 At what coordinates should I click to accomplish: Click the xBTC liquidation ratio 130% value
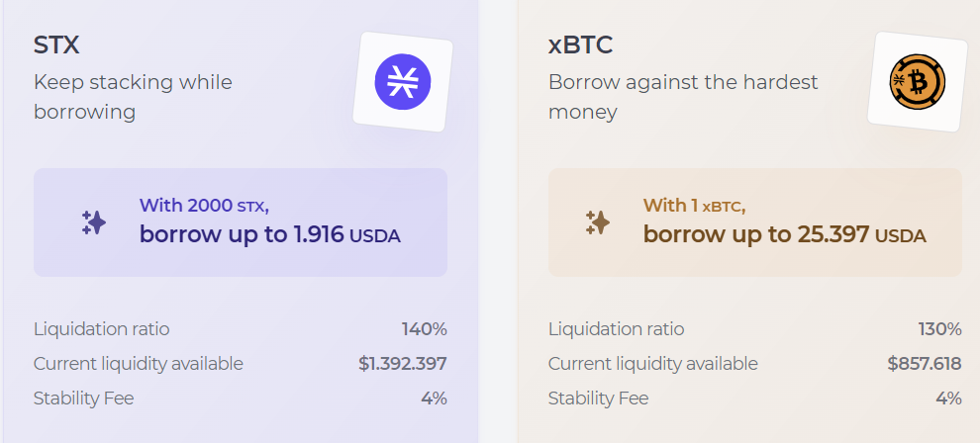tap(939, 329)
